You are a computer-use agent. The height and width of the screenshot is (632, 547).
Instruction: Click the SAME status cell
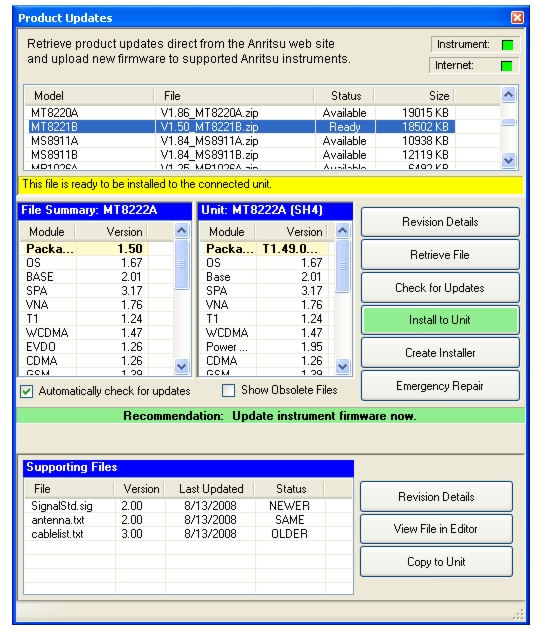[289, 520]
